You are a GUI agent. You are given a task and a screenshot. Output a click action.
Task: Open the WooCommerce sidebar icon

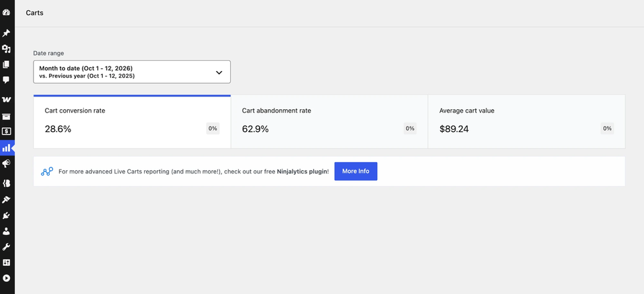[6, 100]
